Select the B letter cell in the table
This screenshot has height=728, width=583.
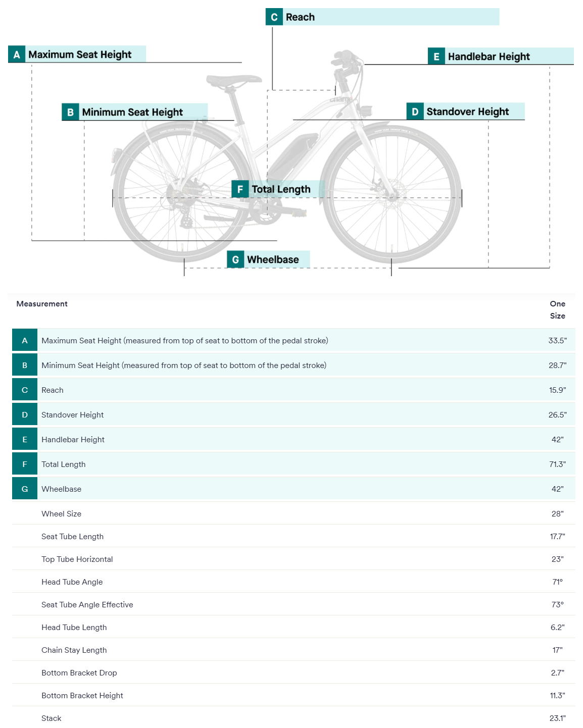point(25,365)
